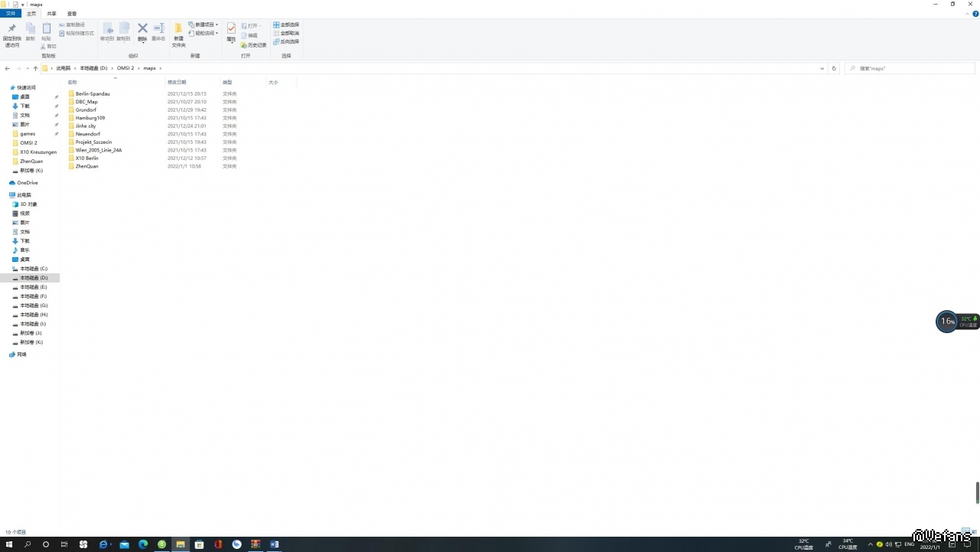
Task: Switch to the 查看 ribbon tab
Action: (72, 13)
